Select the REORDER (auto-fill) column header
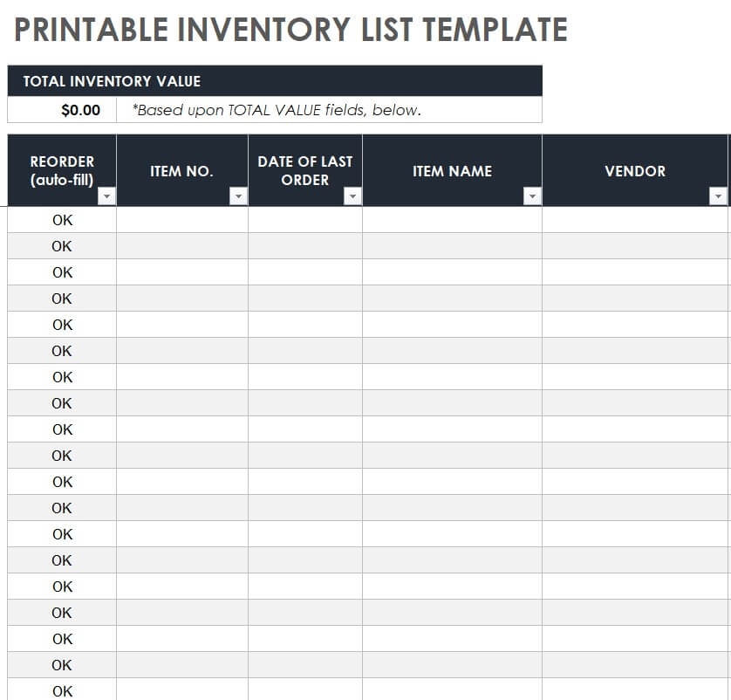This screenshot has width=731, height=700. pyautogui.click(x=62, y=170)
